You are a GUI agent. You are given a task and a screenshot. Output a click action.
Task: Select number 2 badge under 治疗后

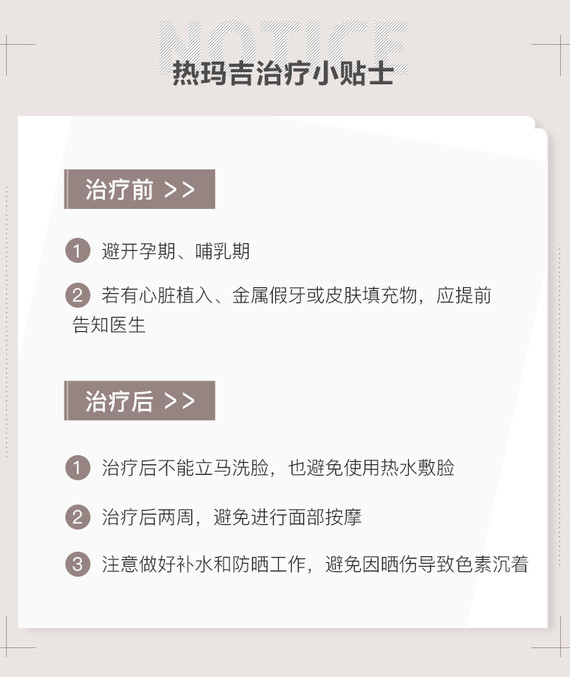coord(78,517)
